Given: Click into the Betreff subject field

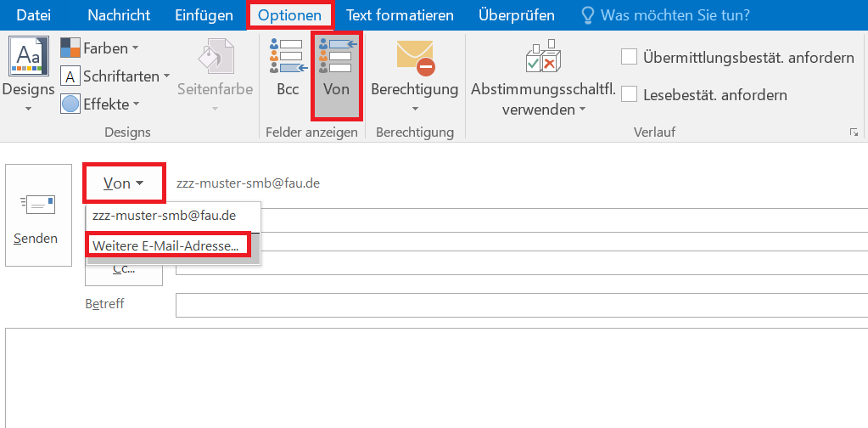Looking at the screenshot, I should (521, 304).
